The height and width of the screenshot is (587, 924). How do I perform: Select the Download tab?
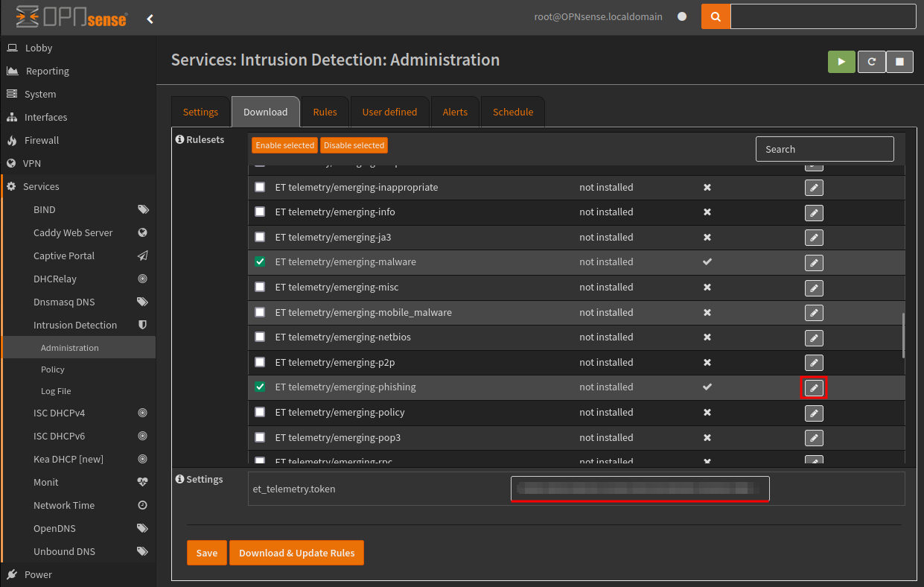[x=265, y=112]
